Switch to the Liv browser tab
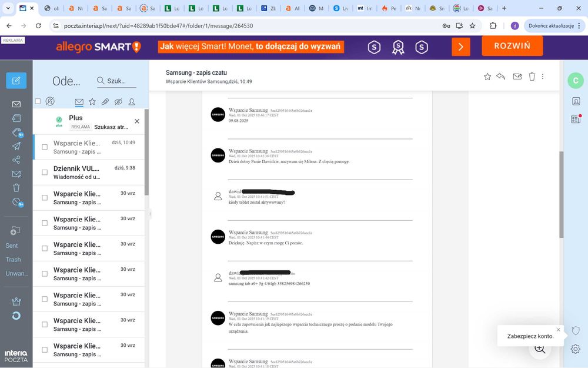Image resolution: width=588 pixels, height=368 pixels. (340, 8)
